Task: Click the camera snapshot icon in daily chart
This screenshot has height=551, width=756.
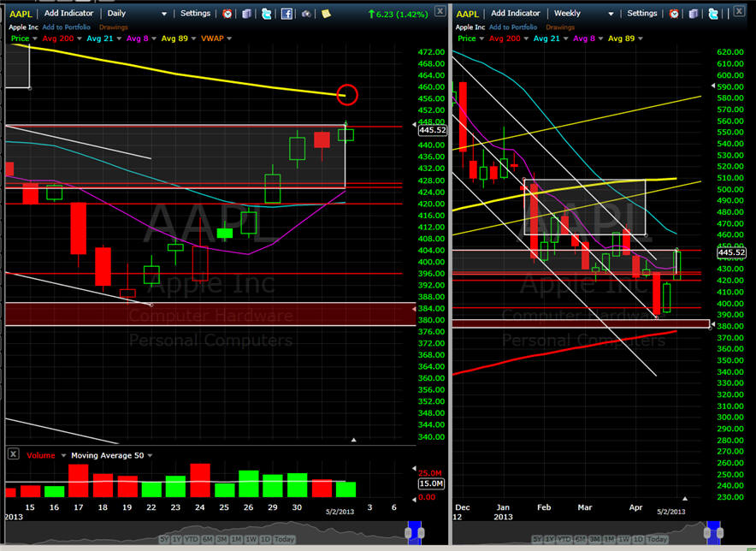Action: (306, 14)
